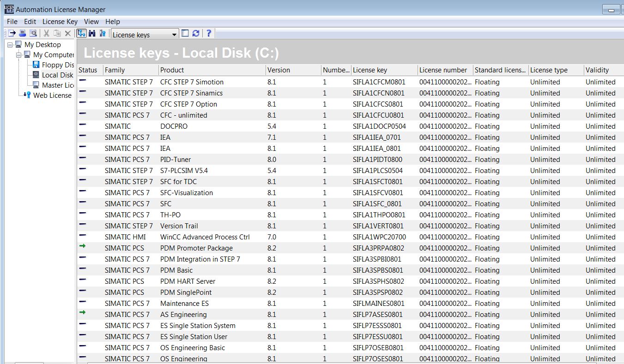The image size is (624, 364).
Task: Select the Local Disk tree item
Action: tap(58, 75)
